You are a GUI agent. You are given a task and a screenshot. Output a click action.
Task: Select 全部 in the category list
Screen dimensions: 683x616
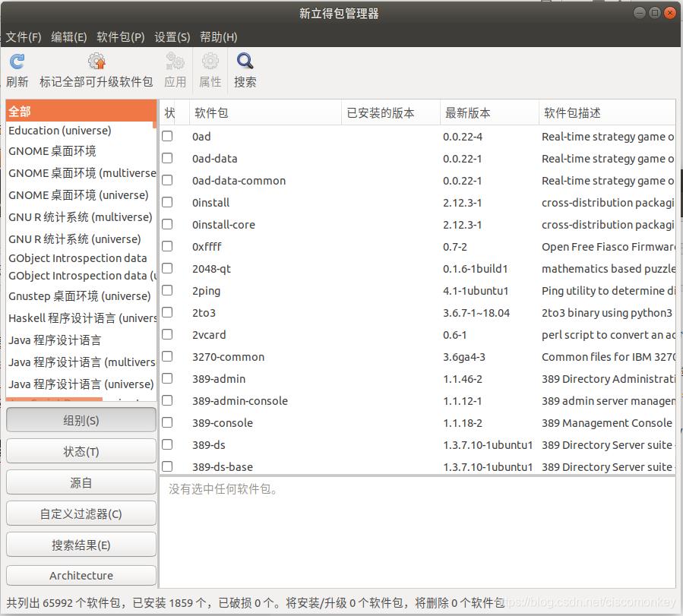(x=81, y=111)
